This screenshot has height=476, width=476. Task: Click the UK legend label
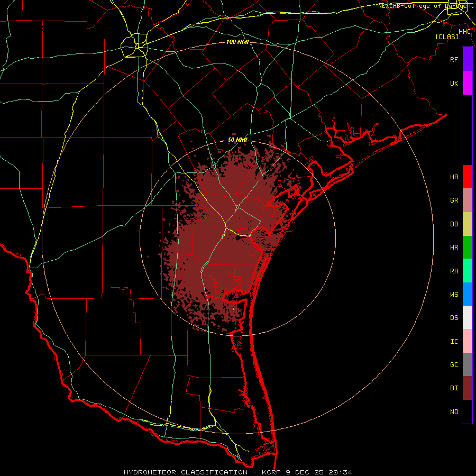click(454, 83)
